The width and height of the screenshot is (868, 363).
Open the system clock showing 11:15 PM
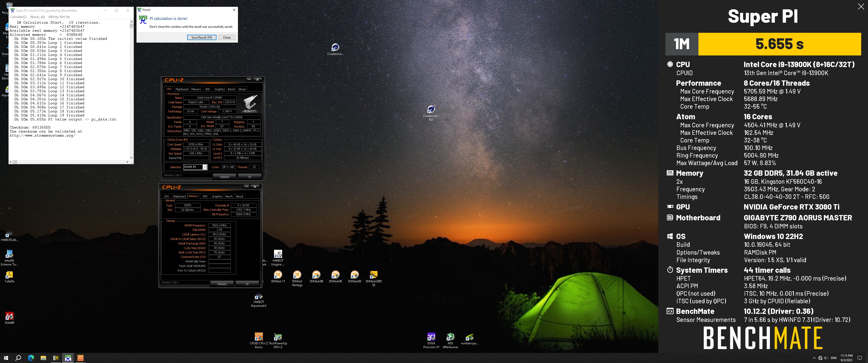[x=847, y=358]
